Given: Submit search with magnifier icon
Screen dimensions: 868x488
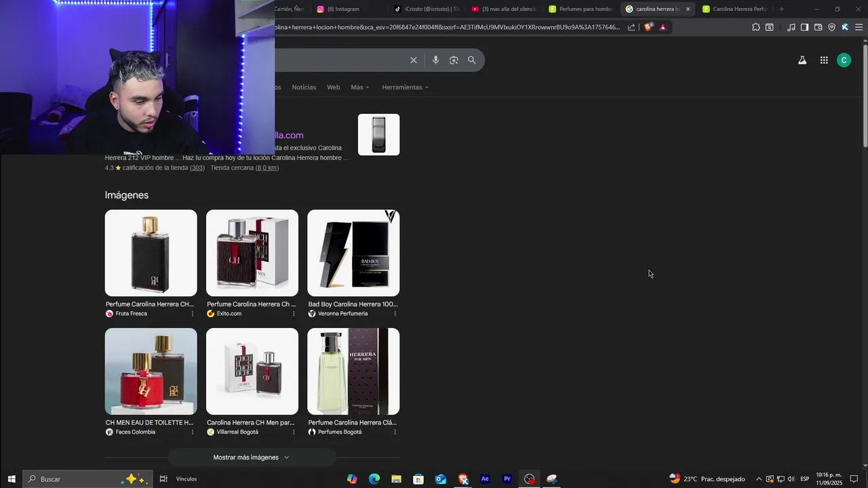Looking at the screenshot, I should pyautogui.click(x=471, y=60).
